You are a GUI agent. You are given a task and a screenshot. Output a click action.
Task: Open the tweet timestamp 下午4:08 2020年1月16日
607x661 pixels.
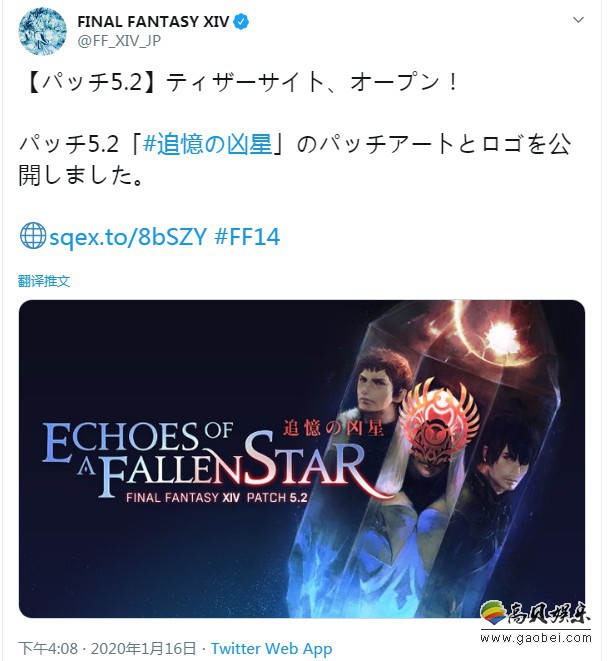[107, 648]
